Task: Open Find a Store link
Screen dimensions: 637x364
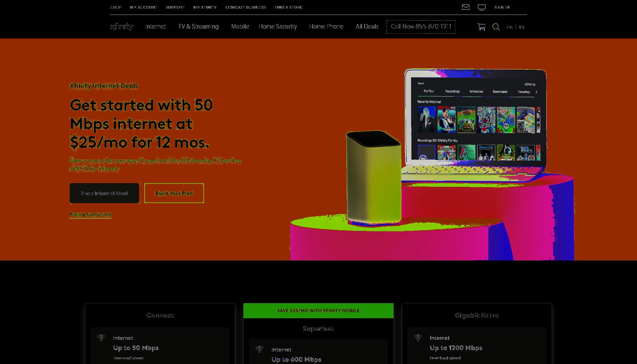Action: tap(289, 7)
